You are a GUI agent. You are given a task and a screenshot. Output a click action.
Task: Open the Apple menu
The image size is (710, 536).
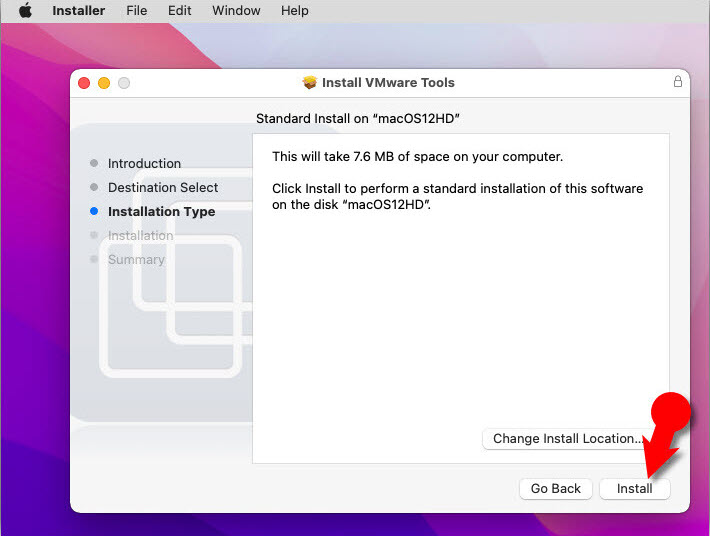[x=25, y=11]
